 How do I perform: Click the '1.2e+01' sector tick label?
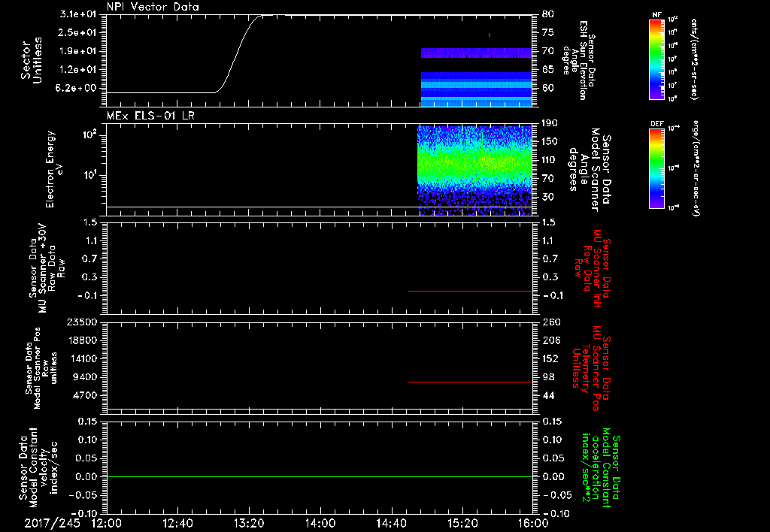coord(77,70)
